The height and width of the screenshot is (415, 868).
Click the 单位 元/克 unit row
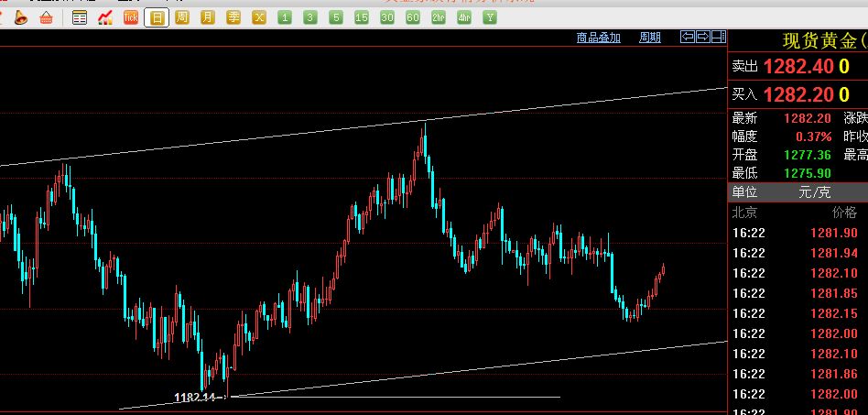tap(797, 192)
